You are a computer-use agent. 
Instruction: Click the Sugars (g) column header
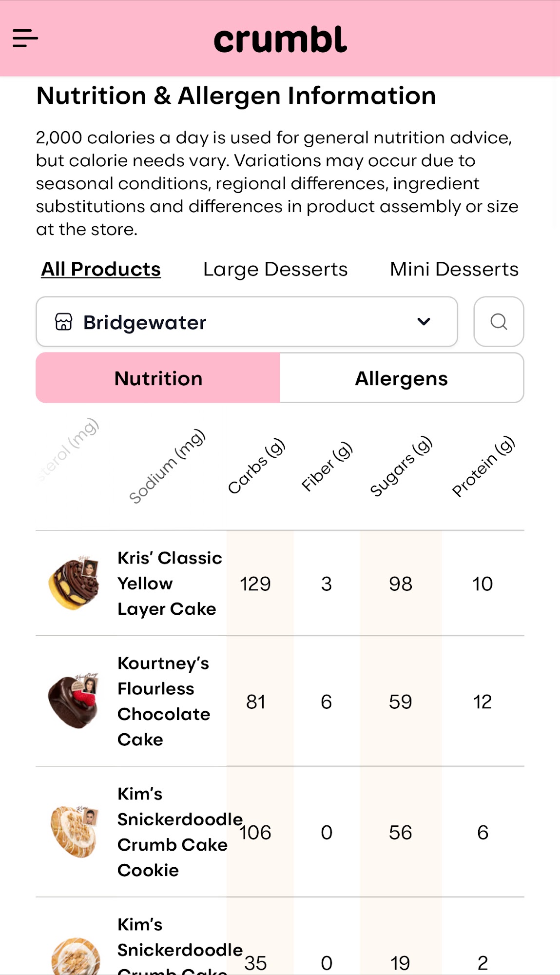click(x=401, y=467)
